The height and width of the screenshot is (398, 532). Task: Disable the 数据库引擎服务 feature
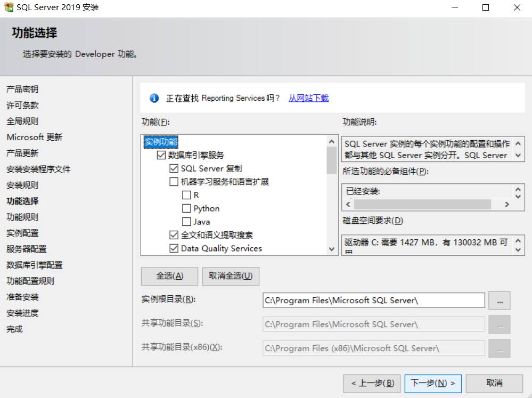(162, 155)
